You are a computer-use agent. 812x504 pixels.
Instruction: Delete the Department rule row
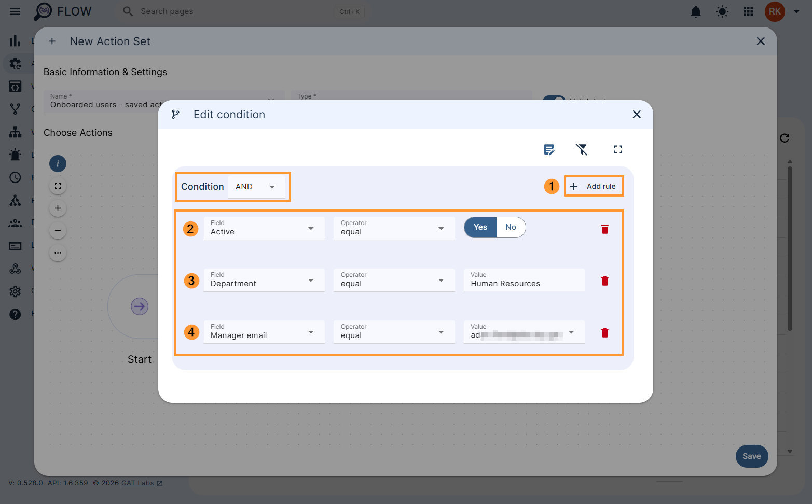click(x=604, y=281)
